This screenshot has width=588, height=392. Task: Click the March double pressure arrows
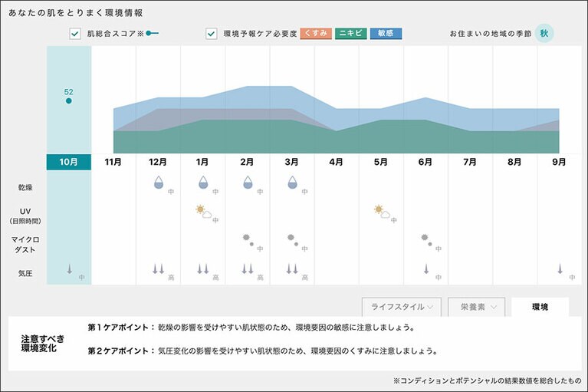click(x=292, y=269)
